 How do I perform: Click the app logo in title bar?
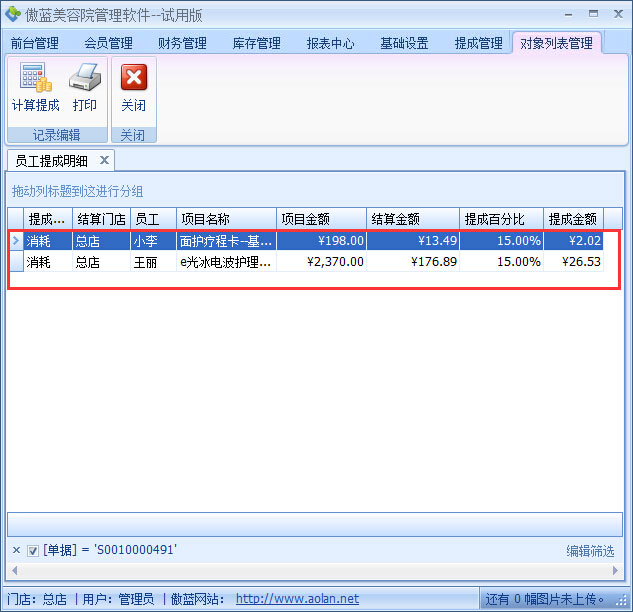click(13, 14)
